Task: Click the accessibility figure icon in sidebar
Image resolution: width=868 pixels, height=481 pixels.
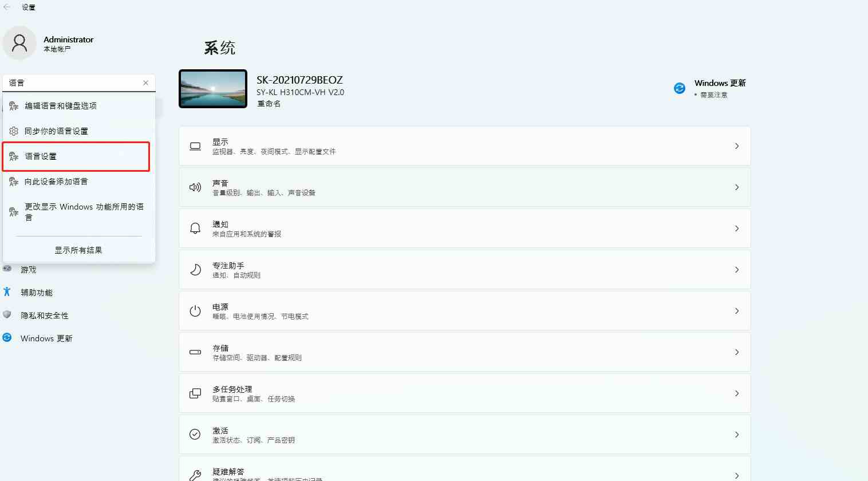Action: (x=7, y=291)
